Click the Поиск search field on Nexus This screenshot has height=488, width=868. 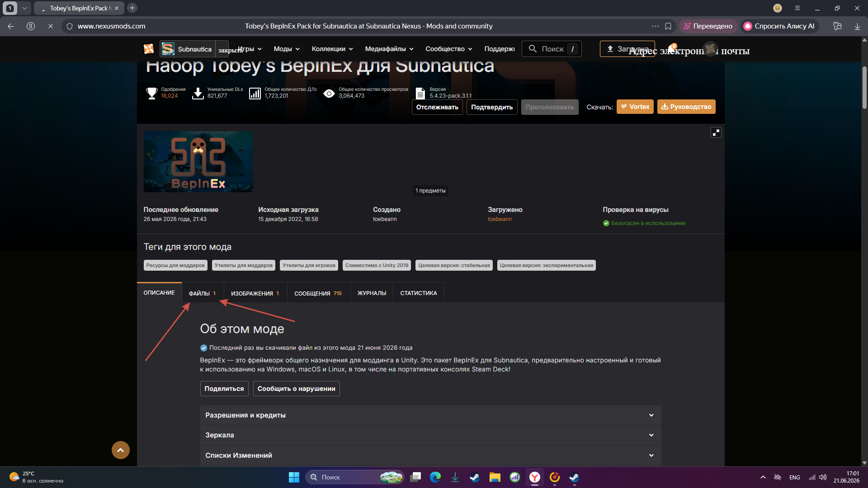coord(552,49)
